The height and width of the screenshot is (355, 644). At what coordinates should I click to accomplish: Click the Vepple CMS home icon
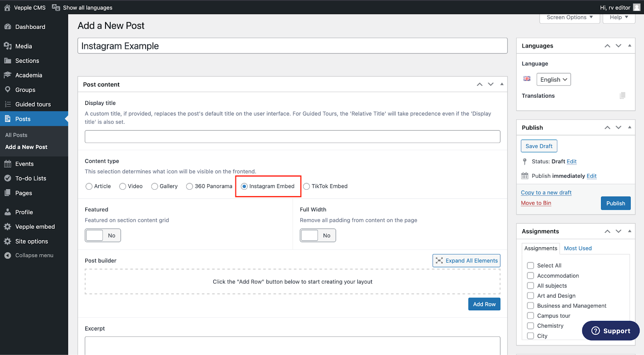[7, 8]
